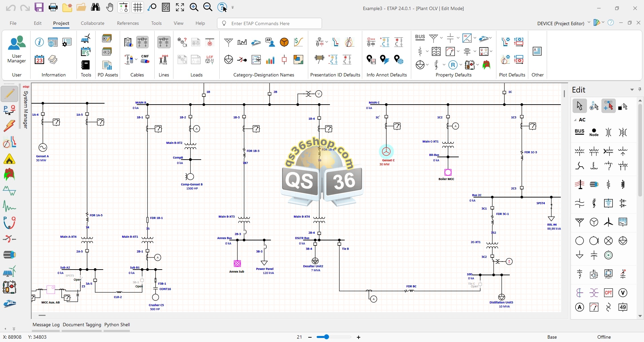
Task: Open the File menu
Action: (13, 23)
